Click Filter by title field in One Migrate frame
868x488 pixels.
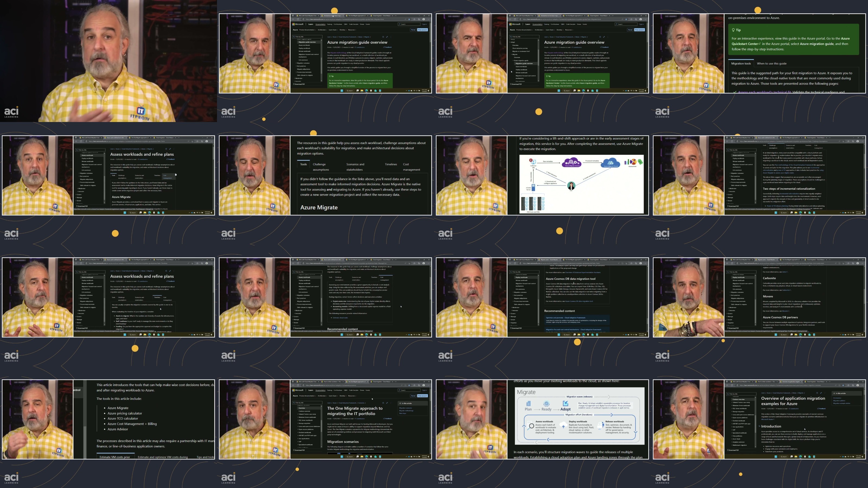[x=307, y=403]
